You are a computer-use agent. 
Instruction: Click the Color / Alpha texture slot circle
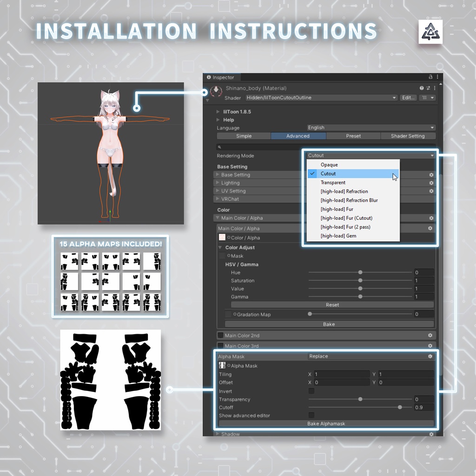tap(222, 238)
